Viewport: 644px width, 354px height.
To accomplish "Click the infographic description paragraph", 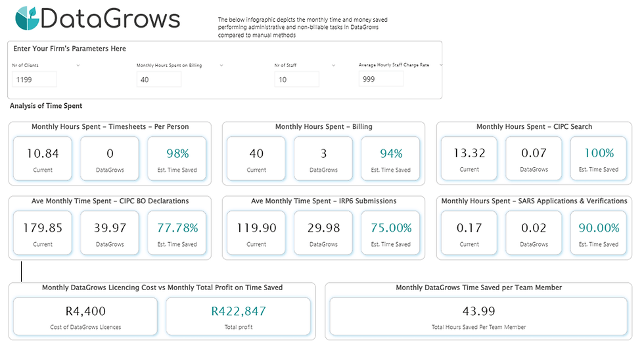I will [x=303, y=27].
